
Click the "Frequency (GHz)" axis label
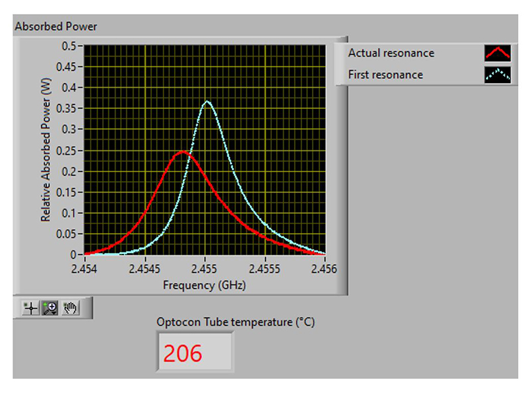[x=204, y=284]
